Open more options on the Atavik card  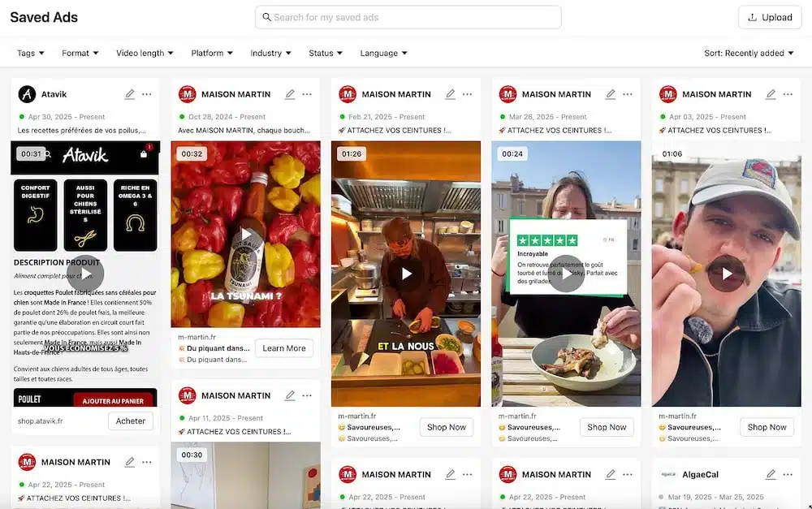tap(147, 94)
